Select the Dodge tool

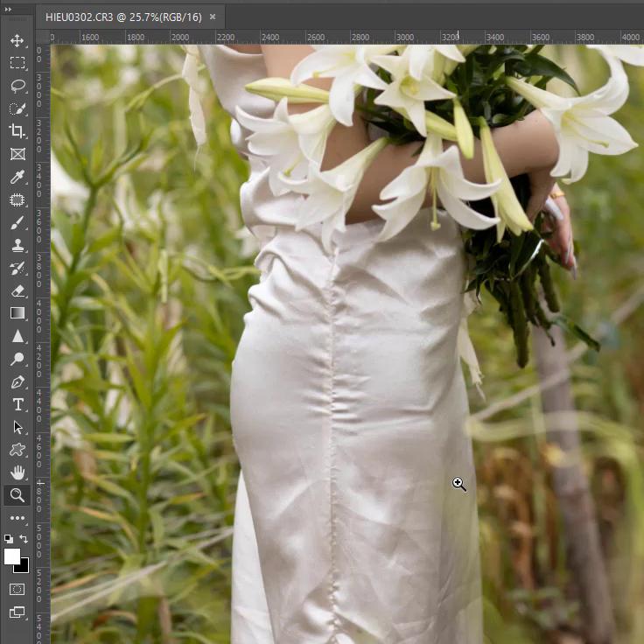click(x=17, y=359)
